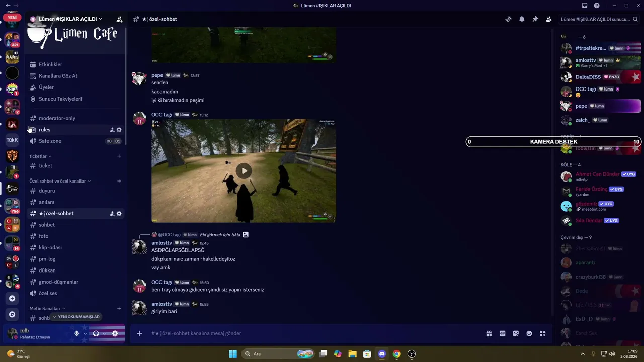
Task: Open the gift icon in message bar
Action: click(x=489, y=333)
